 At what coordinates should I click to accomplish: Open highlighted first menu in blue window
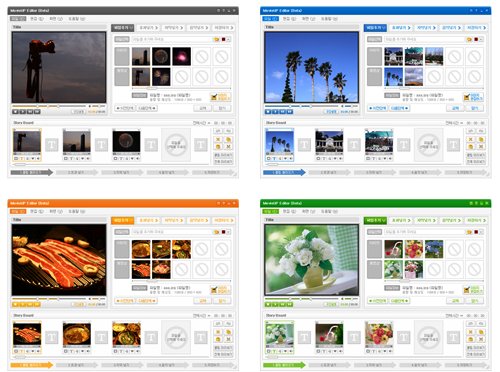270,19
